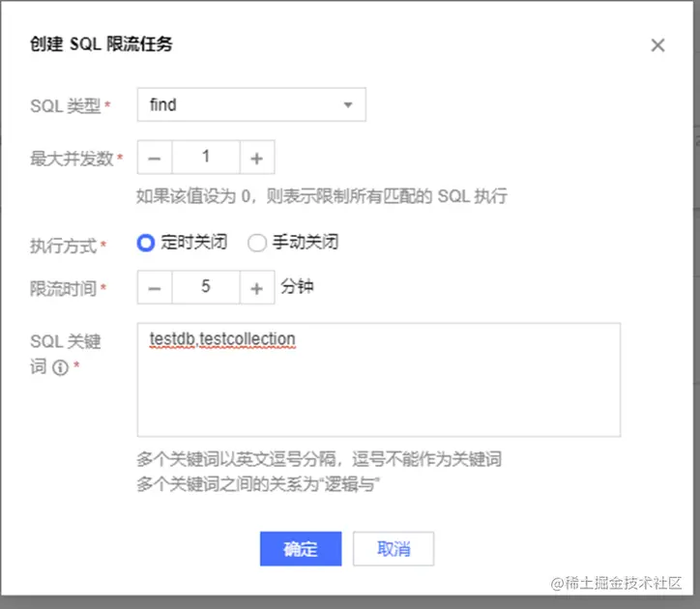Select the 手动关闭 radio option
Screen dimensions: 700x609
point(257,243)
